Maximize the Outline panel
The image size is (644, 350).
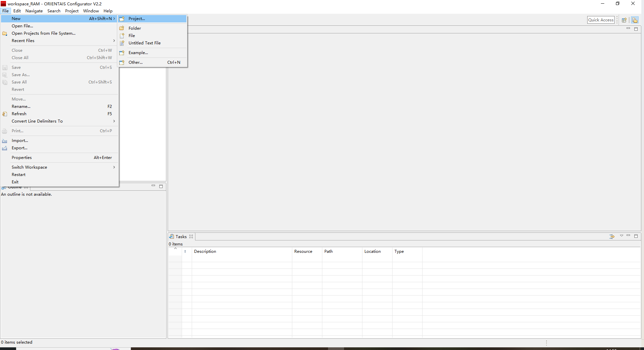(x=161, y=186)
